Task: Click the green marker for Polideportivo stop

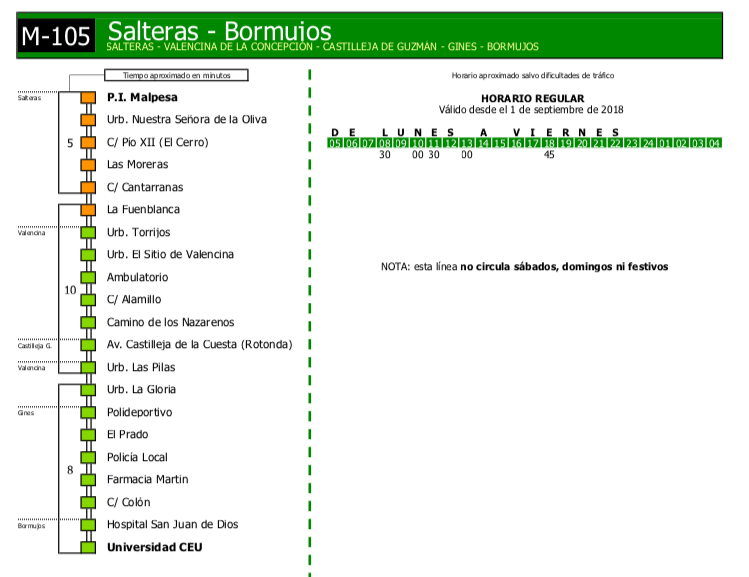Action: tap(87, 413)
